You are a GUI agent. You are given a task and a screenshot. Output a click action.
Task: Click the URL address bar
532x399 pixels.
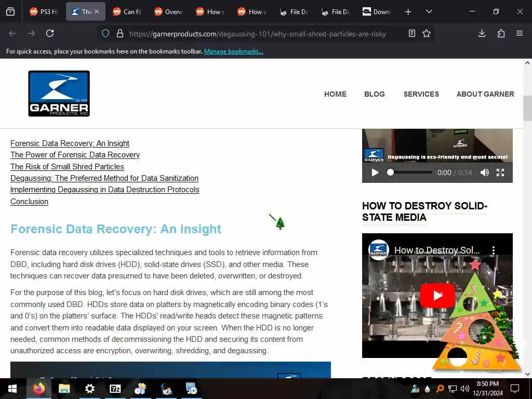tap(258, 34)
